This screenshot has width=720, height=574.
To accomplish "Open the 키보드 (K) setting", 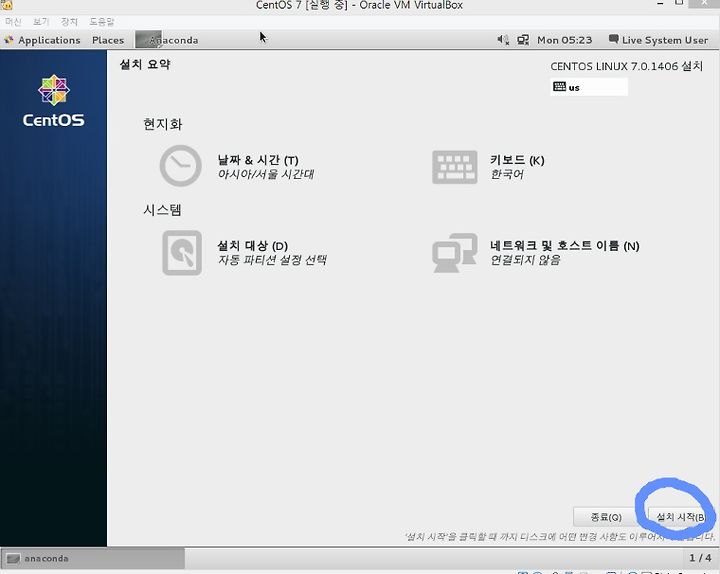I will [517, 160].
